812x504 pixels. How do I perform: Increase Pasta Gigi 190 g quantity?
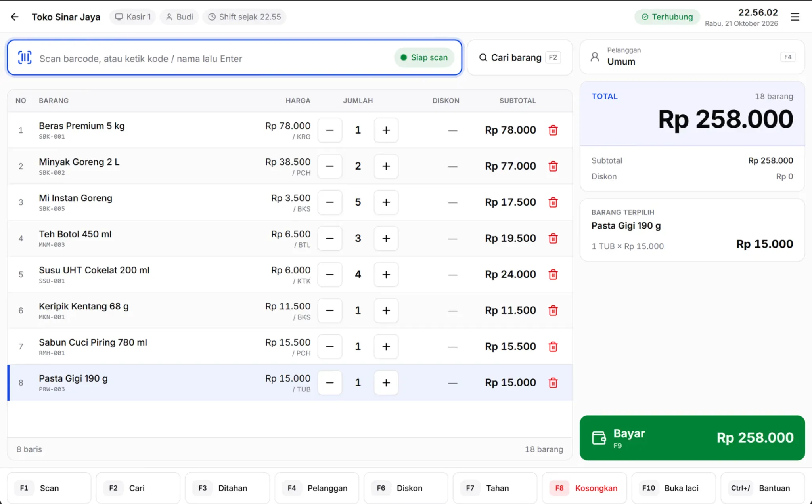tap(386, 382)
